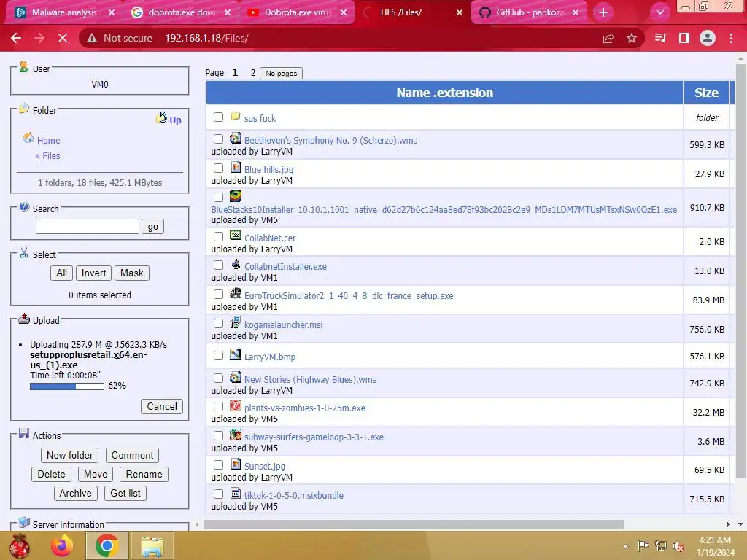Click the New Stories wma file icon

[236, 378]
